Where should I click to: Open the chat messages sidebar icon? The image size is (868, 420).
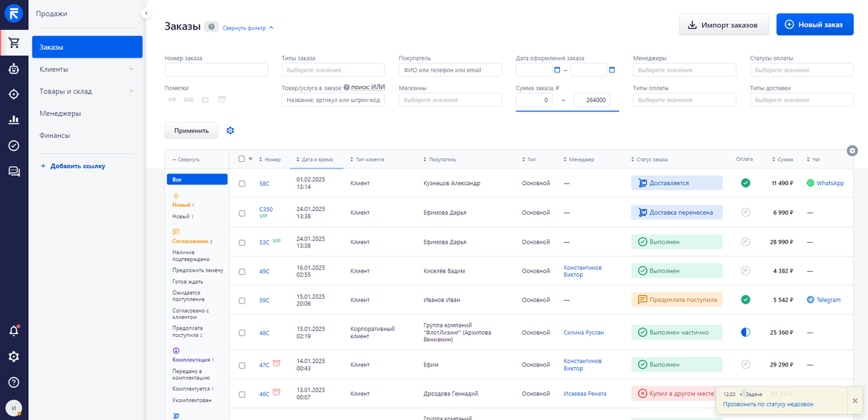pyautogui.click(x=14, y=171)
